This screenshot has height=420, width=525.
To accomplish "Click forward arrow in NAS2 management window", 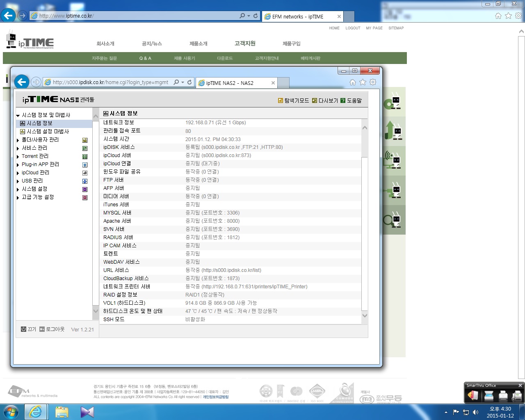I will coord(36,82).
